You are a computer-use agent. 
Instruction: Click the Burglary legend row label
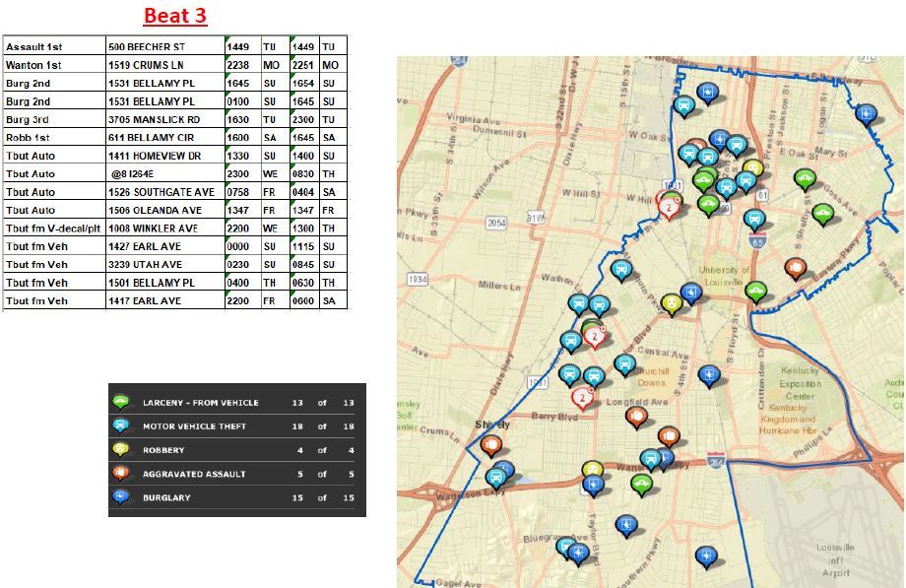[x=166, y=497]
